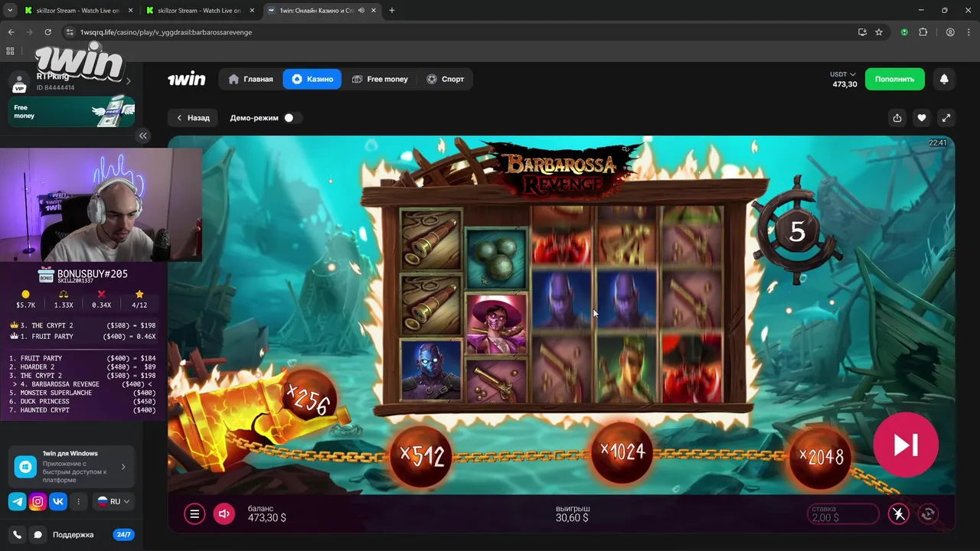Click the x2048 multiplier ball
This screenshot has height=551, width=980.
pyautogui.click(x=821, y=457)
